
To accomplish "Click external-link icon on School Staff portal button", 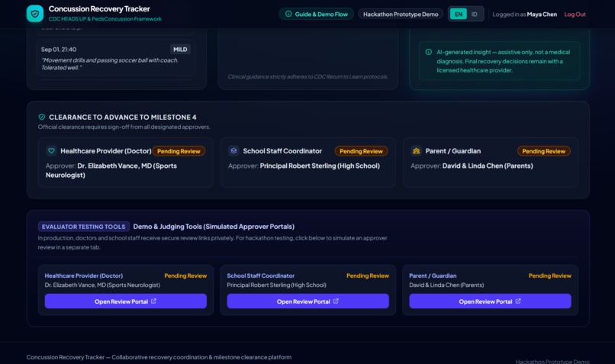I will click(336, 301).
